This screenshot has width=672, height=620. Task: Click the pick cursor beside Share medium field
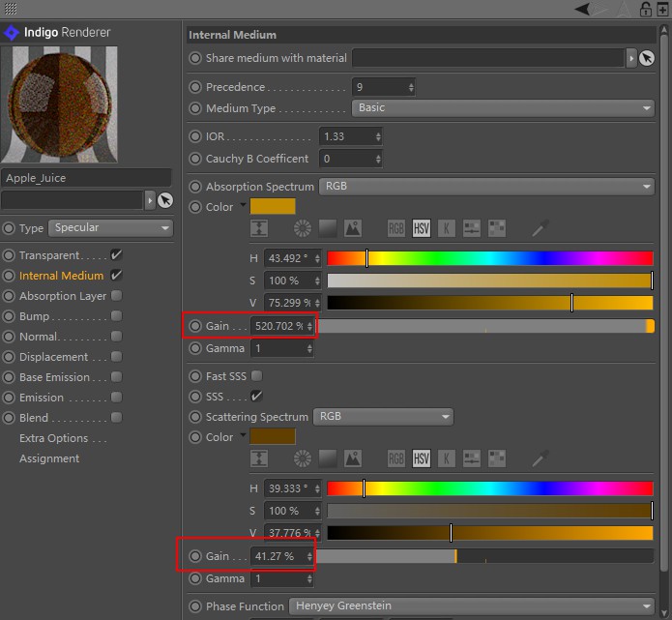tap(646, 58)
